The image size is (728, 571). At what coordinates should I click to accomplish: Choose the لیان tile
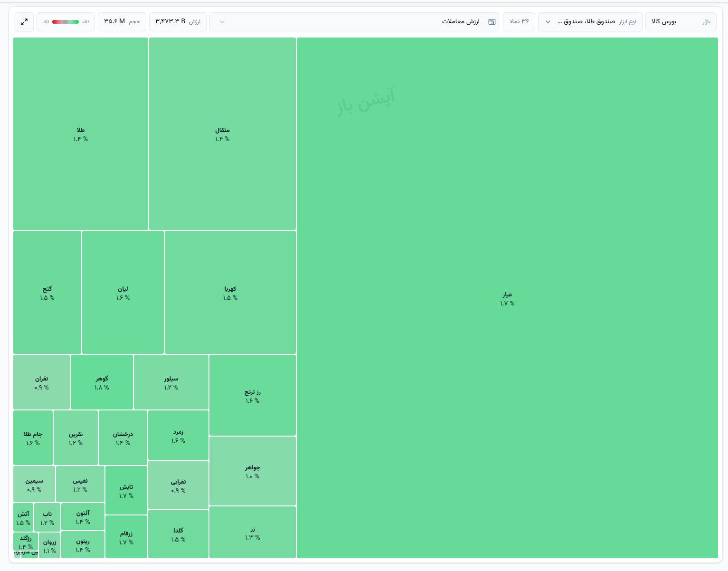point(123,293)
